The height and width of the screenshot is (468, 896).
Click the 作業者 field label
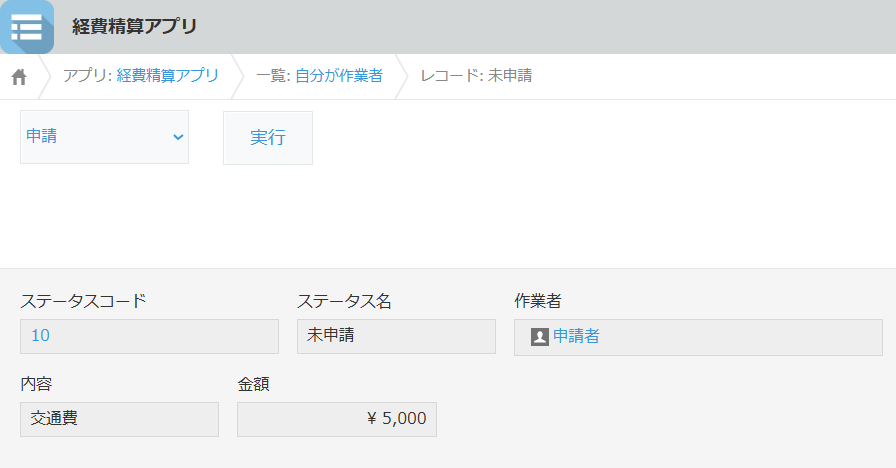[537, 300]
